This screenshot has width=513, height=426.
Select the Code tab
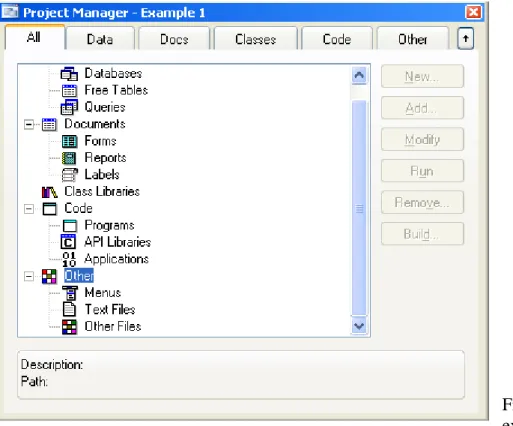[337, 39]
